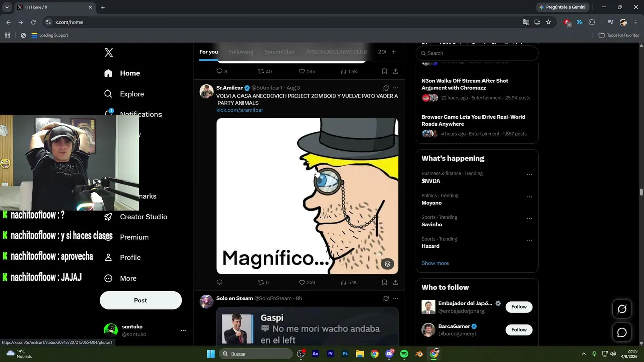The image size is (644, 362).
Task: Repost the post with 40 reposts
Action: point(265,71)
